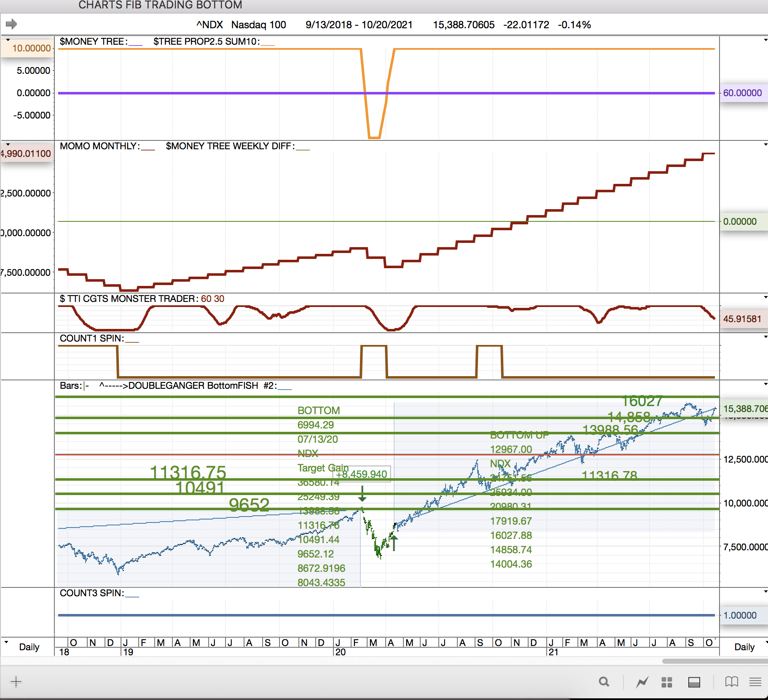Open COUNT1 SPIN pane right-side triangle menu
This screenshot has width=768, height=700.
[x=765, y=337]
